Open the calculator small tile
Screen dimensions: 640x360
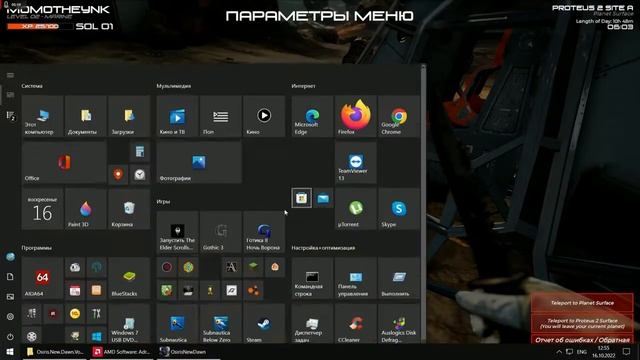140,152
